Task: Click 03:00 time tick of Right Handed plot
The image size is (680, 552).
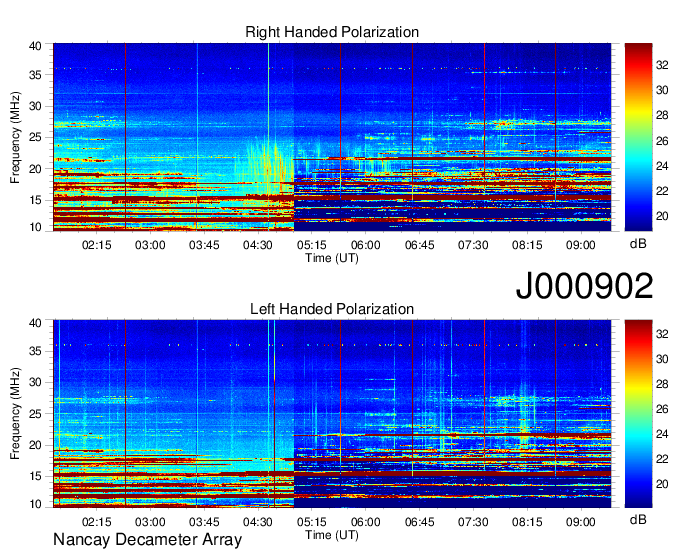Action: click(x=150, y=245)
